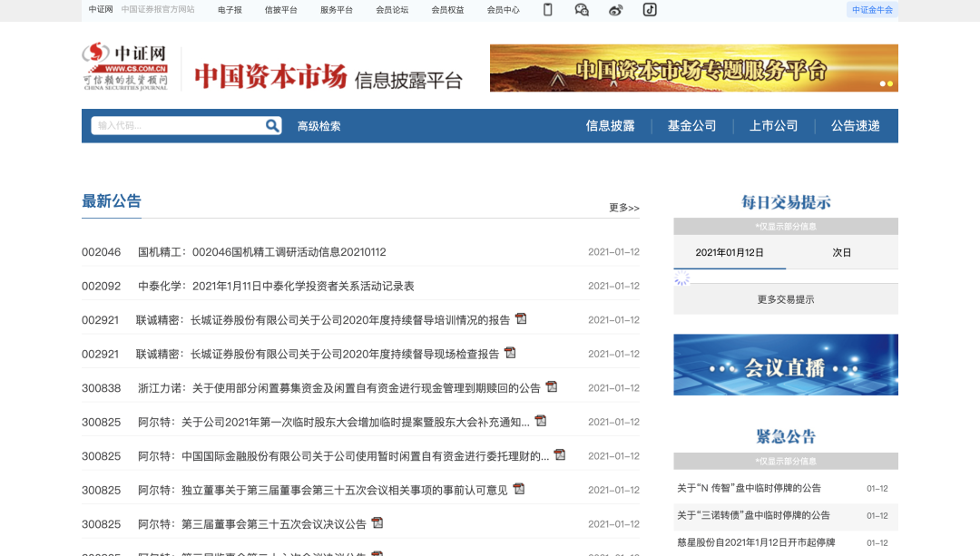The height and width of the screenshot is (556, 980).
Task: Open the 公告速递 navigation item
Action: pos(855,126)
